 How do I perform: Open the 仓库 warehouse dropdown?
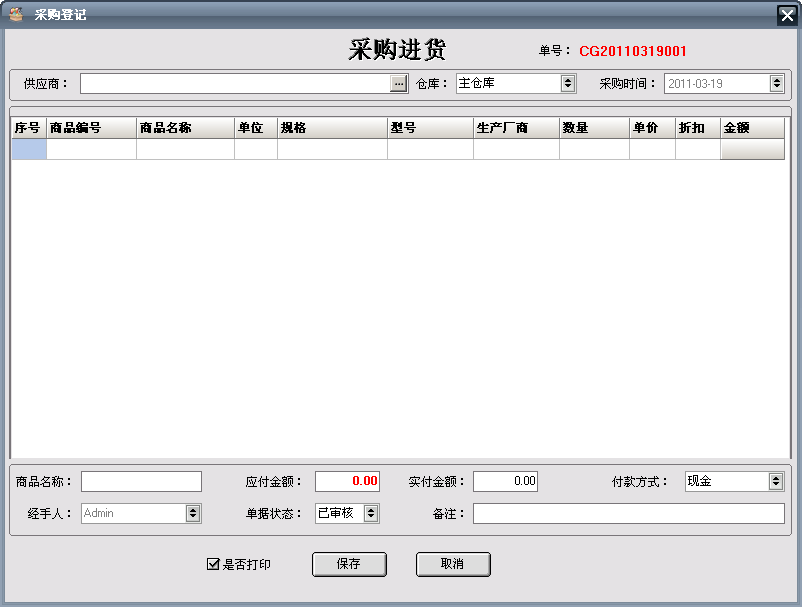click(x=568, y=84)
